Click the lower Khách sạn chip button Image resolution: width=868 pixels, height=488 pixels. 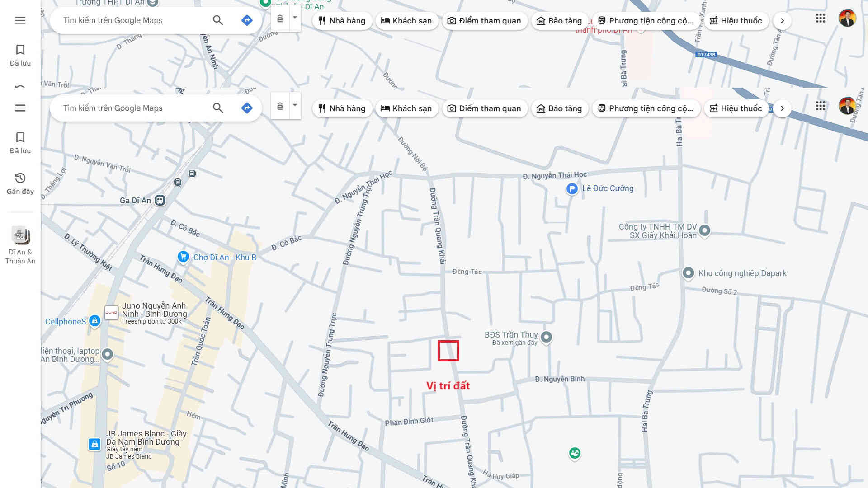[x=406, y=108]
